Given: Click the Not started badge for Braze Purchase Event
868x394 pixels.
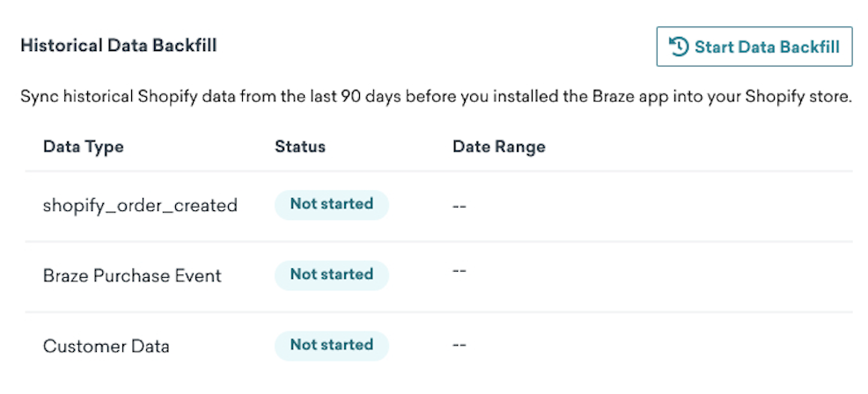Looking at the screenshot, I should (332, 275).
